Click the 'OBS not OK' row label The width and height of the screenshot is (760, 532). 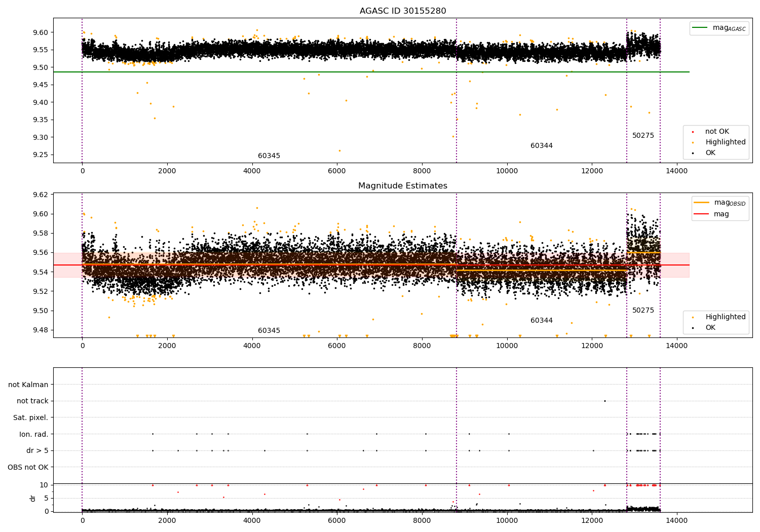[28, 467]
